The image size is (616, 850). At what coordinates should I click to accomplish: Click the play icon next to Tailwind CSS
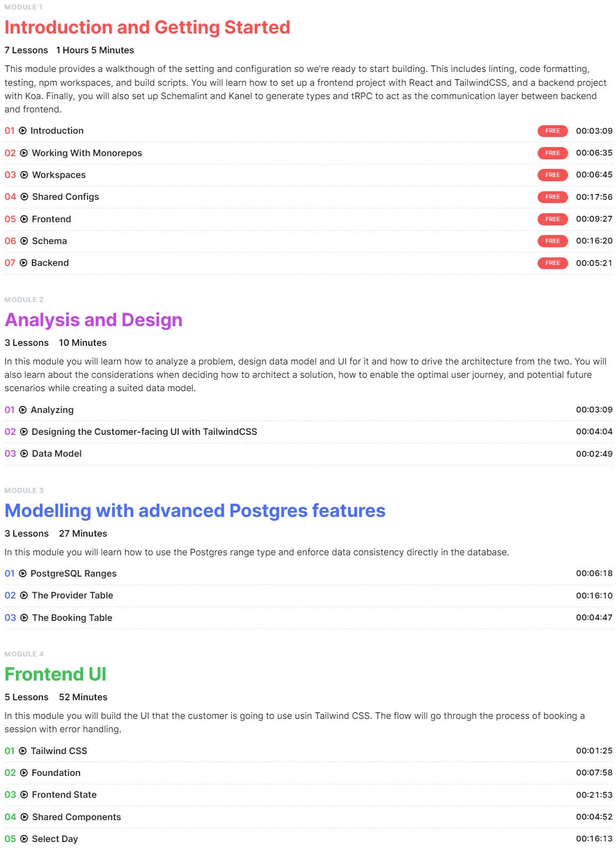(23, 751)
